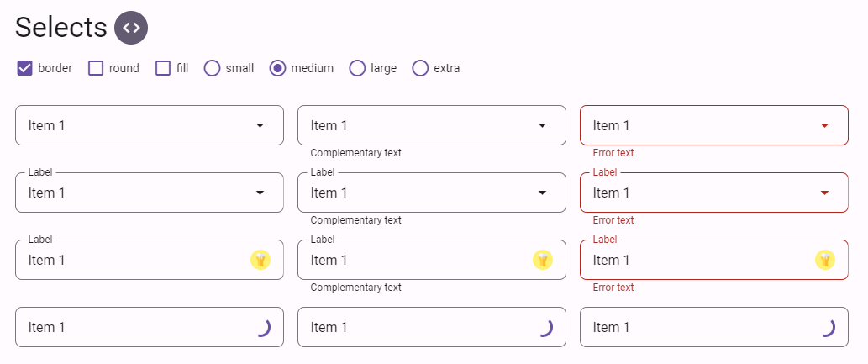This screenshot has width=868, height=364.
Task: Click beer icon in select with Complementary text
Action: point(543,260)
